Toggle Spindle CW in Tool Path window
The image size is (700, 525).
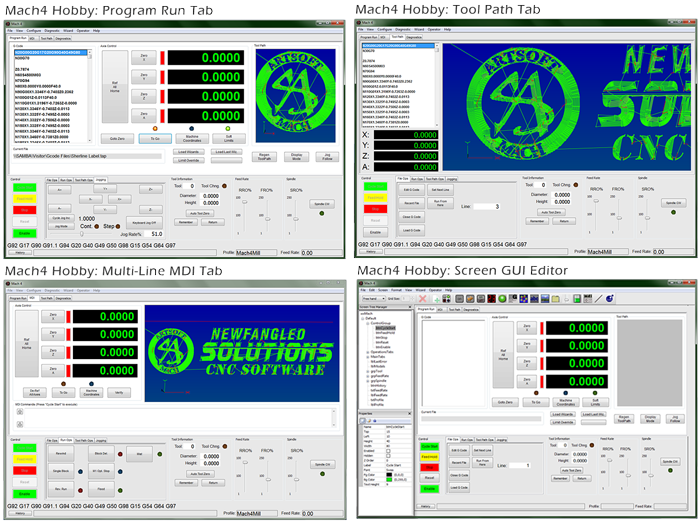click(x=673, y=203)
